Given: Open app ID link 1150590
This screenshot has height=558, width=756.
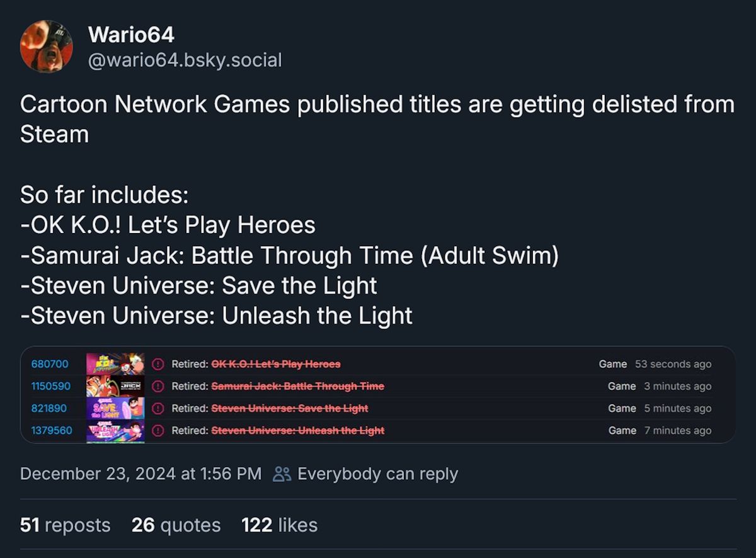Looking at the screenshot, I should [x=49, y=386].
